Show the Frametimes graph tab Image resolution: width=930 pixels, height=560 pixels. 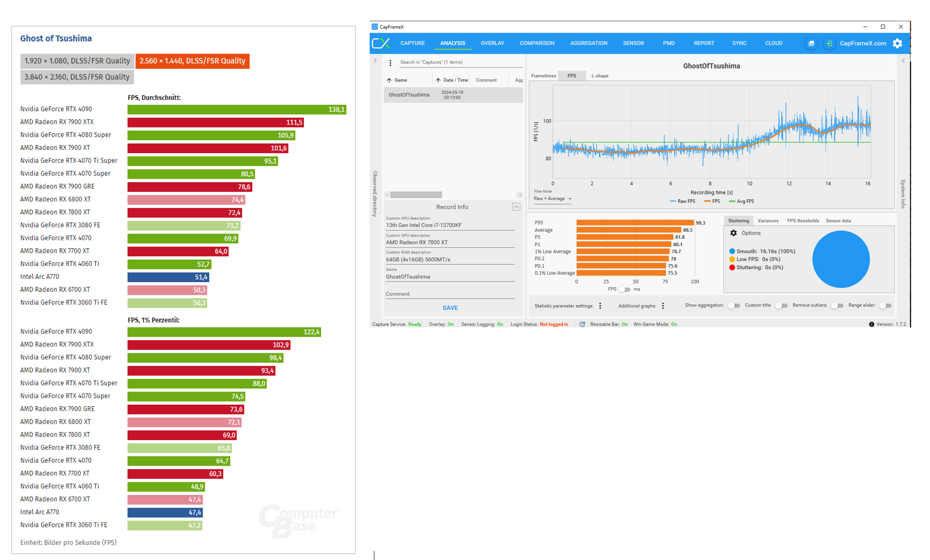543,76
